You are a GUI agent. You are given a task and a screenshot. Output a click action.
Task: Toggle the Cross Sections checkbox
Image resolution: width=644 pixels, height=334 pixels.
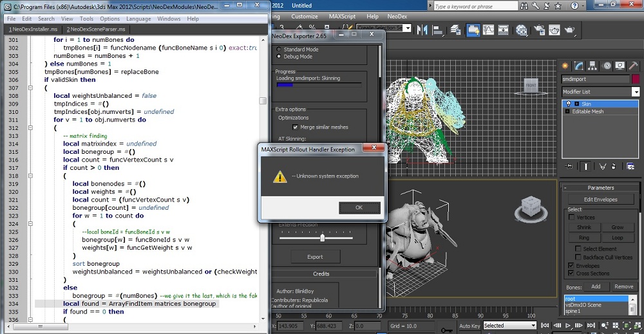(571, 274)
